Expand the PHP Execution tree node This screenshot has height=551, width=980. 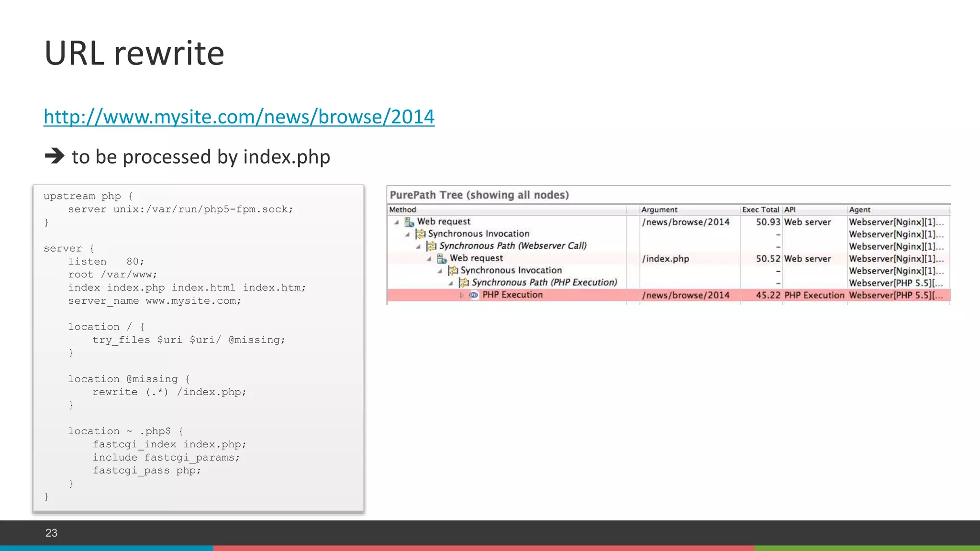(461, 295)
